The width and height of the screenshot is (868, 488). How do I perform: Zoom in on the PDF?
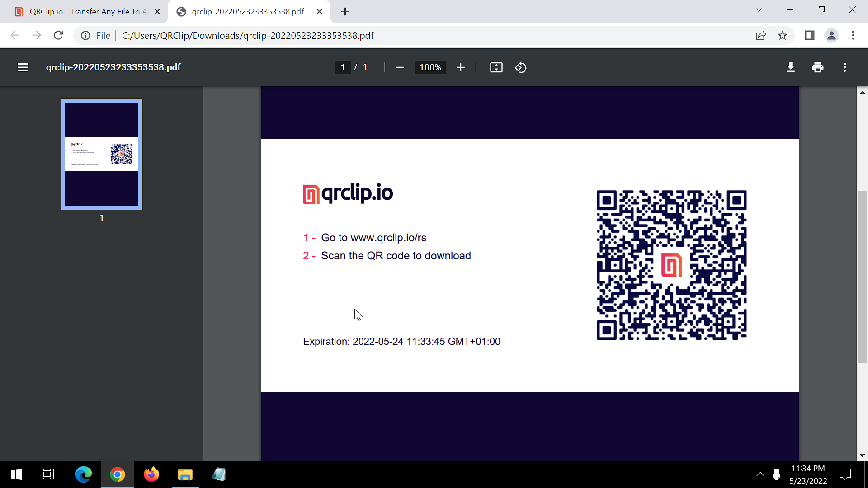pos(460,67)
